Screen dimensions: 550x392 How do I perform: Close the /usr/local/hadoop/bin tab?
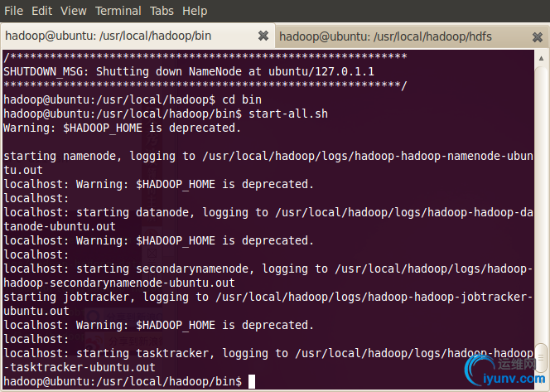pos(263,36)
